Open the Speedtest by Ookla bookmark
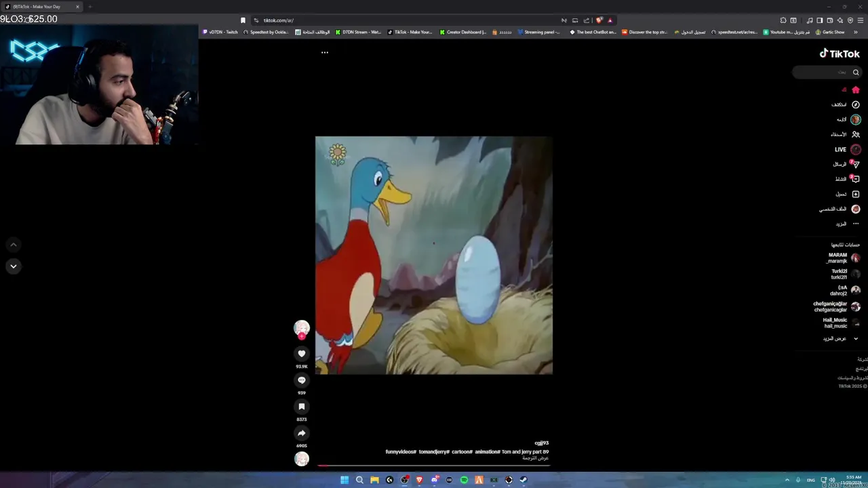The image size is (868, 488). click(267, 32)
